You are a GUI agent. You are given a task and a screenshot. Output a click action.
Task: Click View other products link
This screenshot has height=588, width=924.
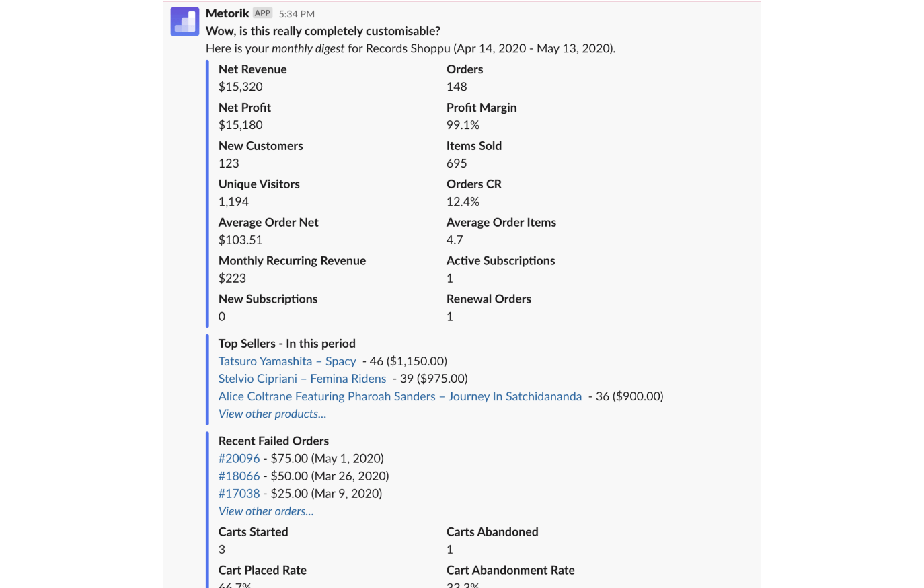coord(272,414)
